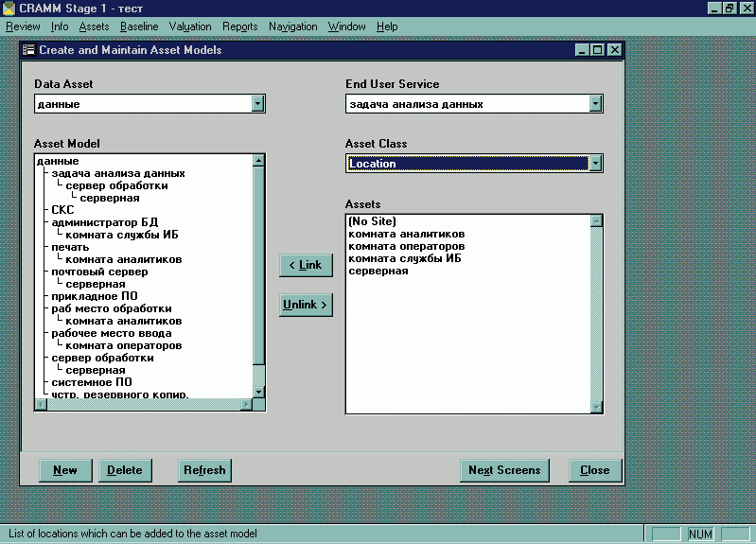The image size is (756, 544).
Task: Click the Unlink button
Action: pos(306,305)
